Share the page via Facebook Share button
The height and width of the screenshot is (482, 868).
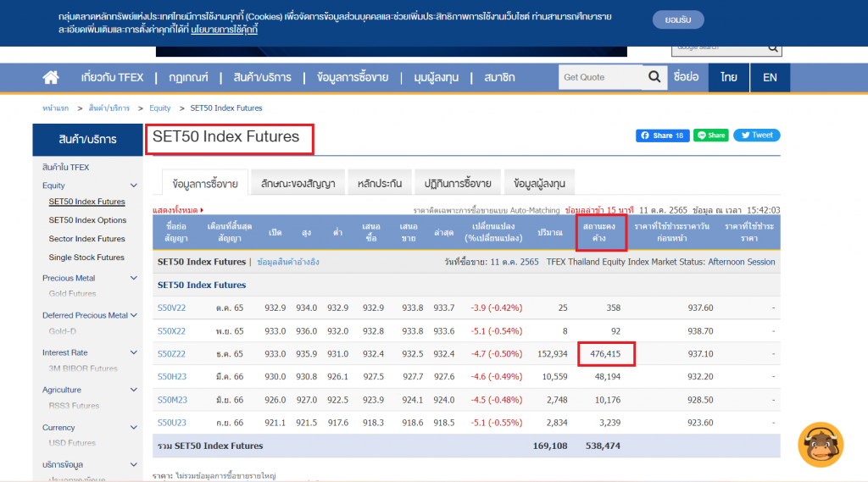(x=663, y=136)
